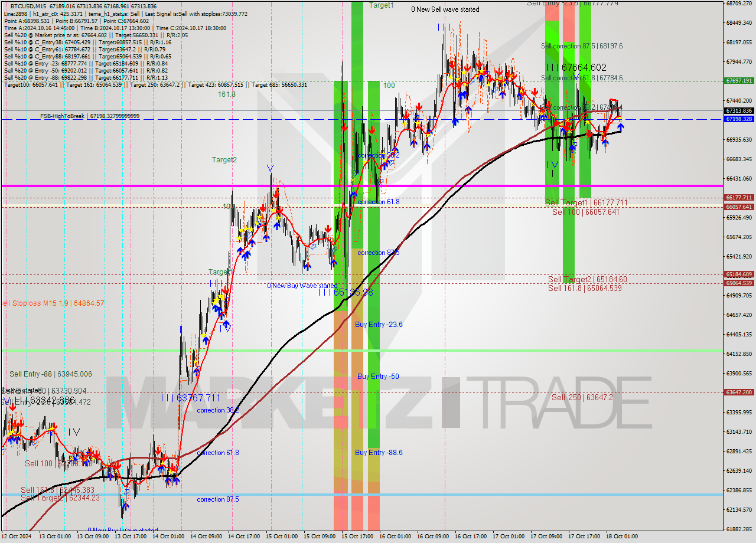The height and width of the screenshot is (543, 756).
Task: Click the '18 Oct 01:00' time axis label
Action: tap(622, 537)
